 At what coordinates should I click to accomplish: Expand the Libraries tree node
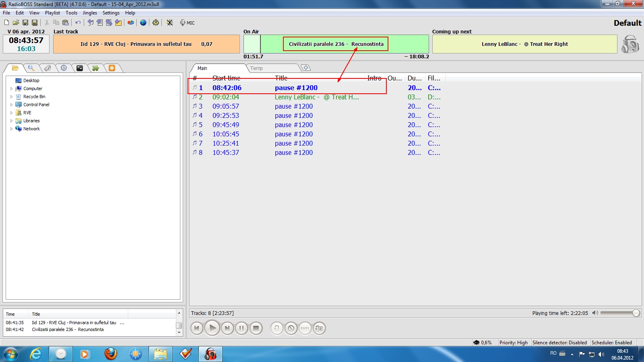(11, 121)
